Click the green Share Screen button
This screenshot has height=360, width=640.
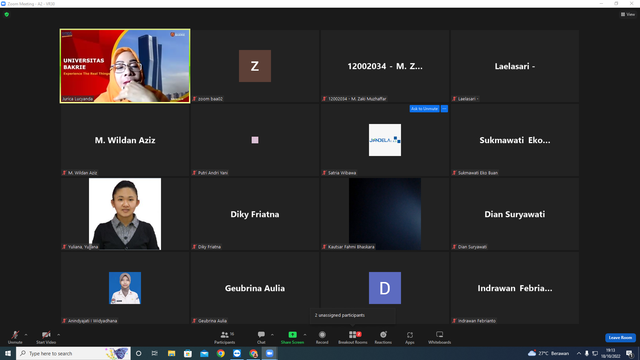click(292, 337)
